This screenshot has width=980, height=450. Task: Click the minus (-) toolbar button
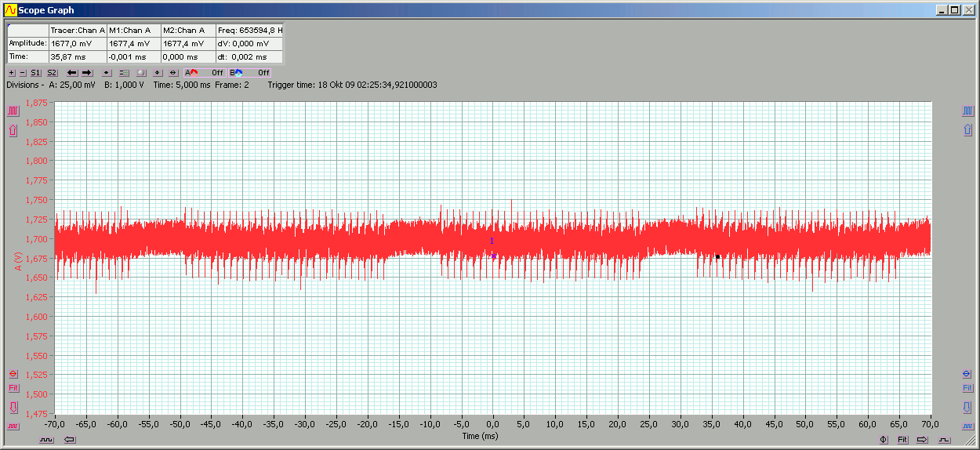pos(23,72)
